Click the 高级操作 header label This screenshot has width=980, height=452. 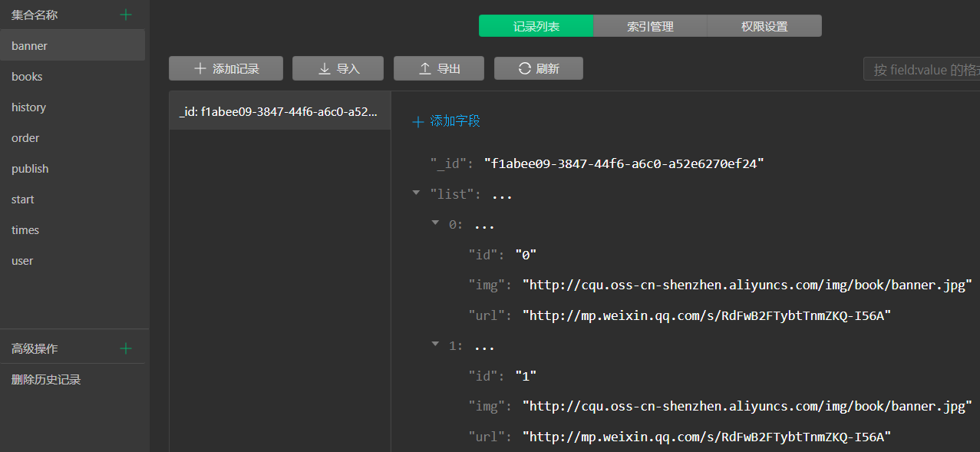[35, 348]
